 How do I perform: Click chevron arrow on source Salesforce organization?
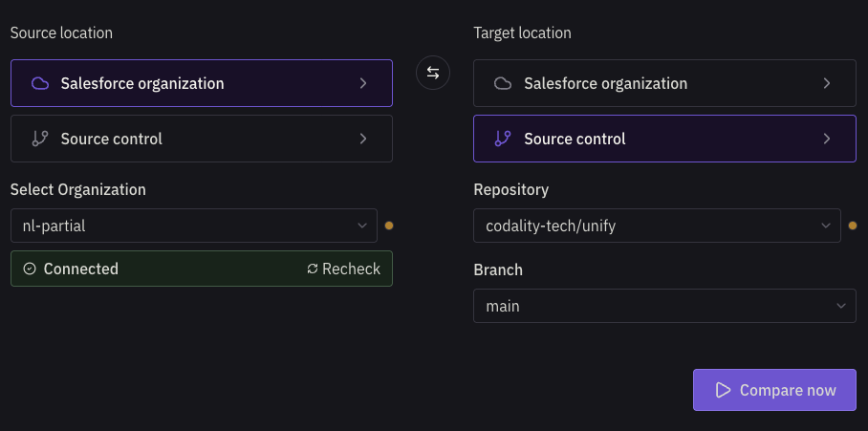363,83
